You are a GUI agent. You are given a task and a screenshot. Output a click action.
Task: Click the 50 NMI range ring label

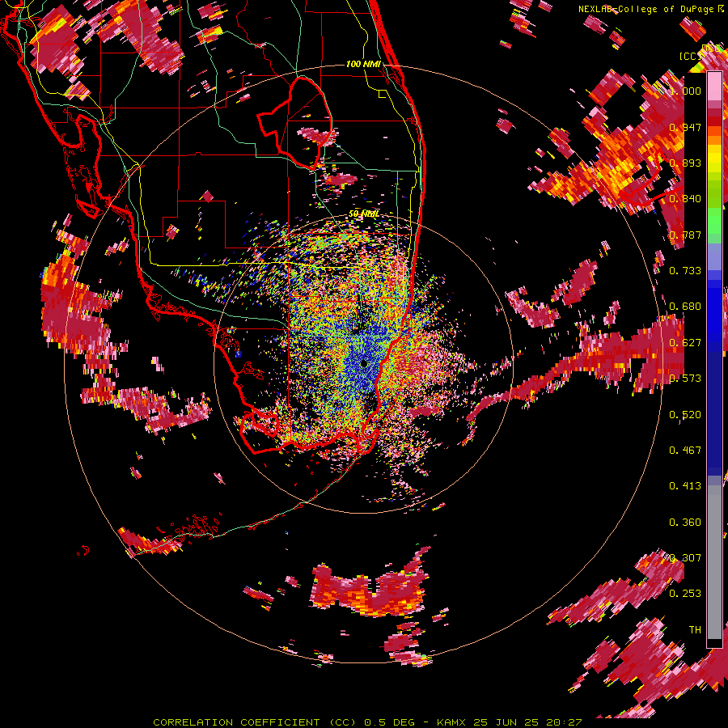tap(363, 214)
